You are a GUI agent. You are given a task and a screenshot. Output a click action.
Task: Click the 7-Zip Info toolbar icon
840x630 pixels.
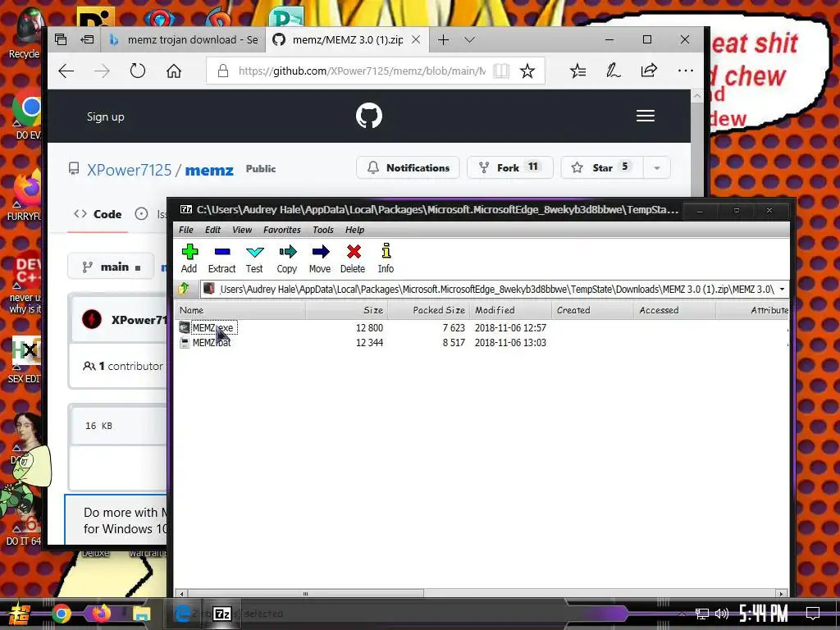tap(386, 258)
